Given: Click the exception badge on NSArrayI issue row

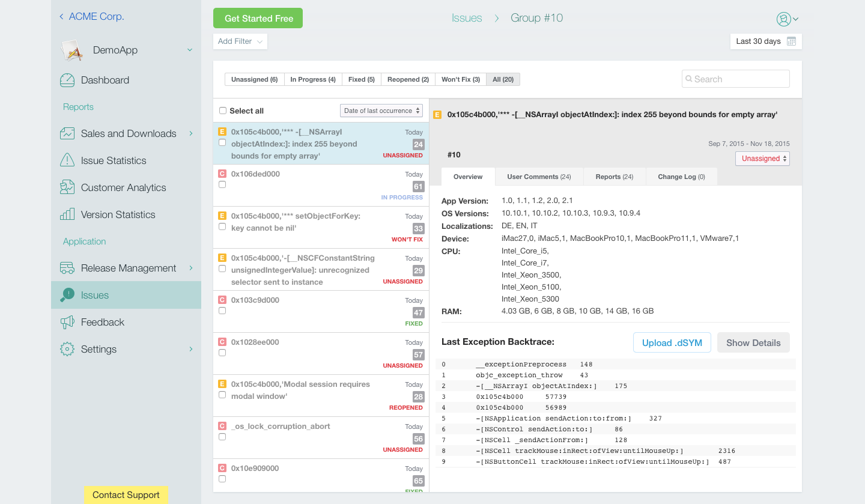Looking at the screenshot, I should [x=222, y=131].
